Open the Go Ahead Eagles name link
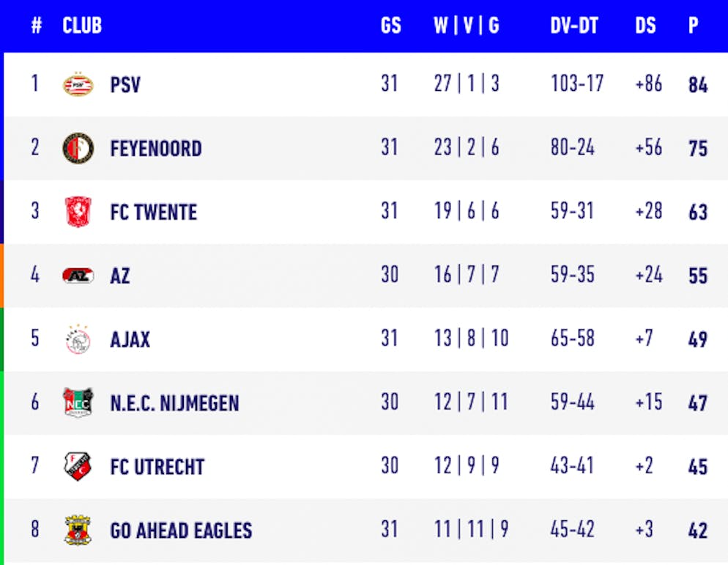 pyautogui.click(x=181, y=531)
